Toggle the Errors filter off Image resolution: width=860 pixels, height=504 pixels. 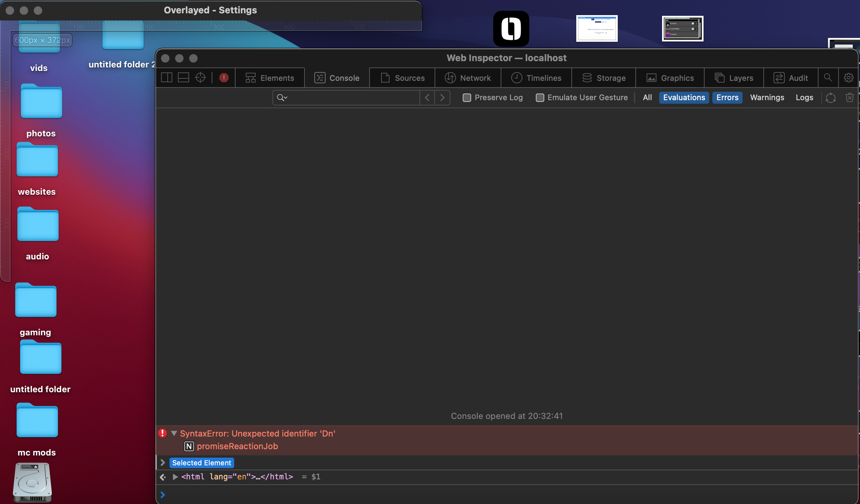coord(727,98)
